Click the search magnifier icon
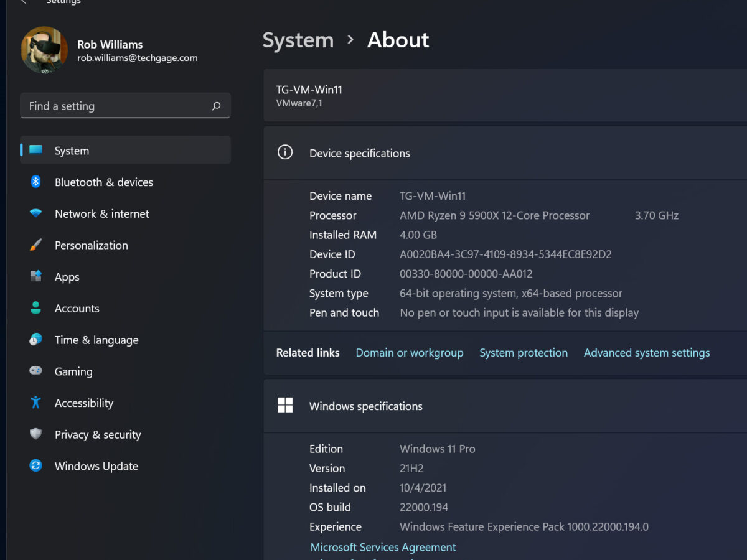The width and height of the screenshot is (747, 560). [216, 106]
